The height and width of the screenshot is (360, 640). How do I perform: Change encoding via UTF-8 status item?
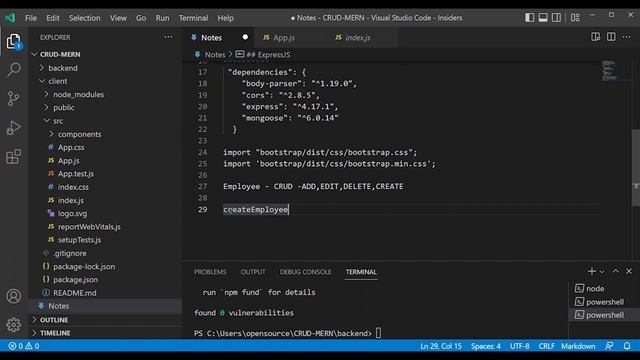pyautogui.click(x=519, y=346)
